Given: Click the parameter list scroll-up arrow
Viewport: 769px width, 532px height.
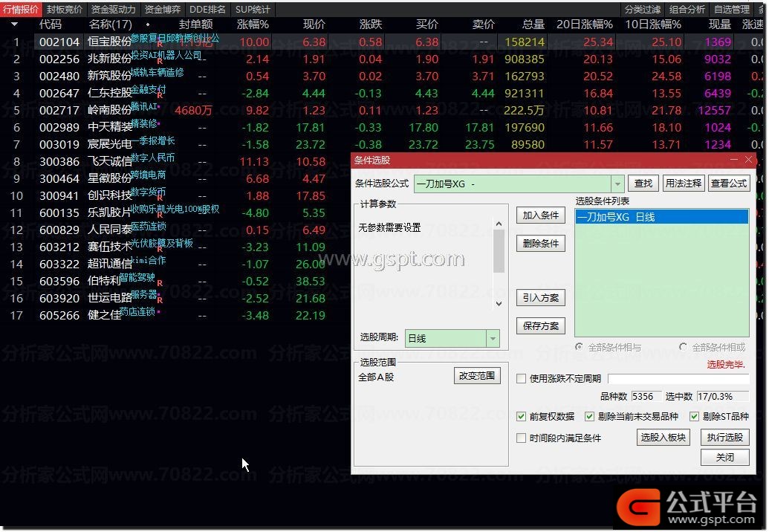Looking at the screenshot, I should click(x=499, y=224).
